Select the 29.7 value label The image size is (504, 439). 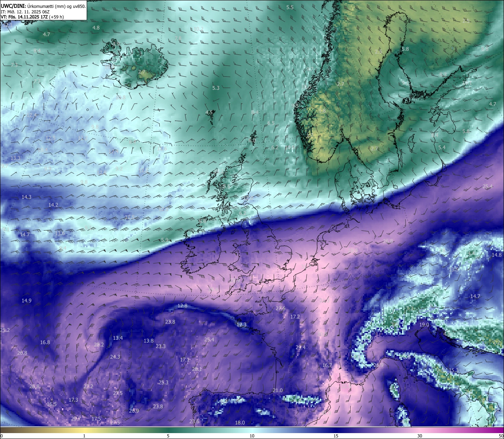pyautogui.click(x=76, y=419)
